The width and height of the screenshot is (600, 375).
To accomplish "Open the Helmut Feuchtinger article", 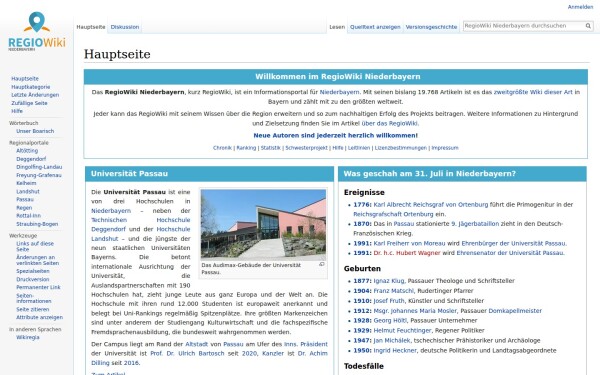I will [402, 330].
